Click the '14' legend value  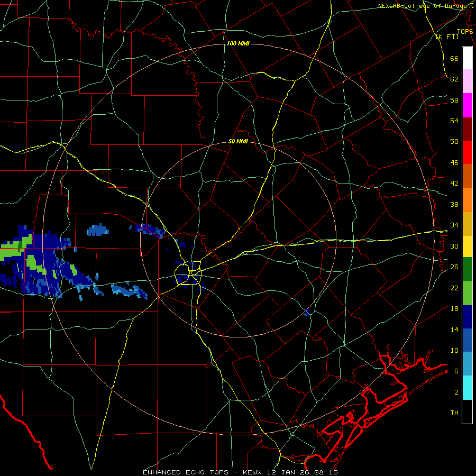(454, 329)
